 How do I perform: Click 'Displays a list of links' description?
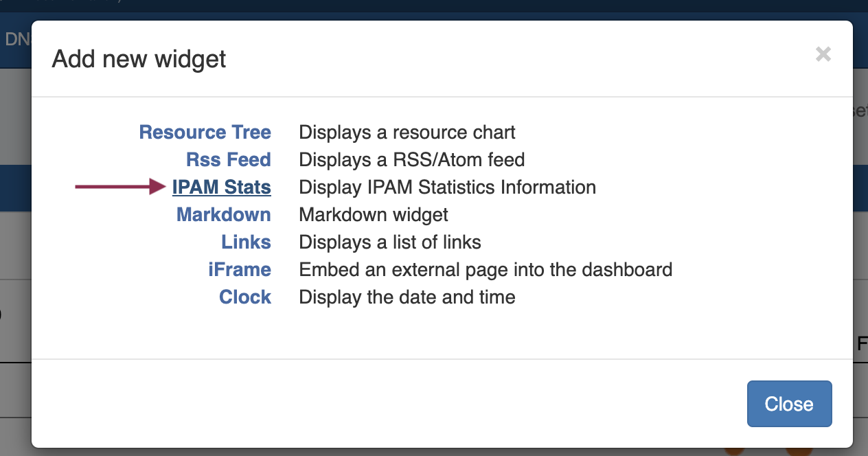tap(389, 242)
